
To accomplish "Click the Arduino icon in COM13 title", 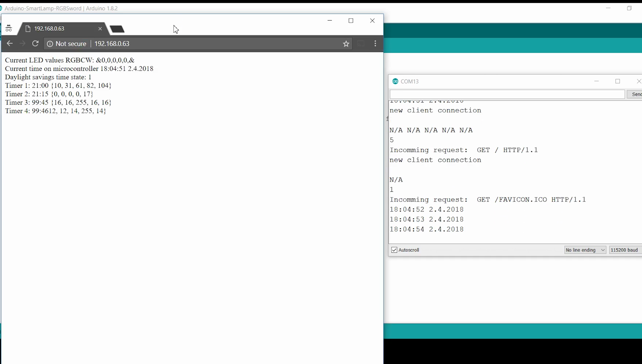I will point(395,81).
